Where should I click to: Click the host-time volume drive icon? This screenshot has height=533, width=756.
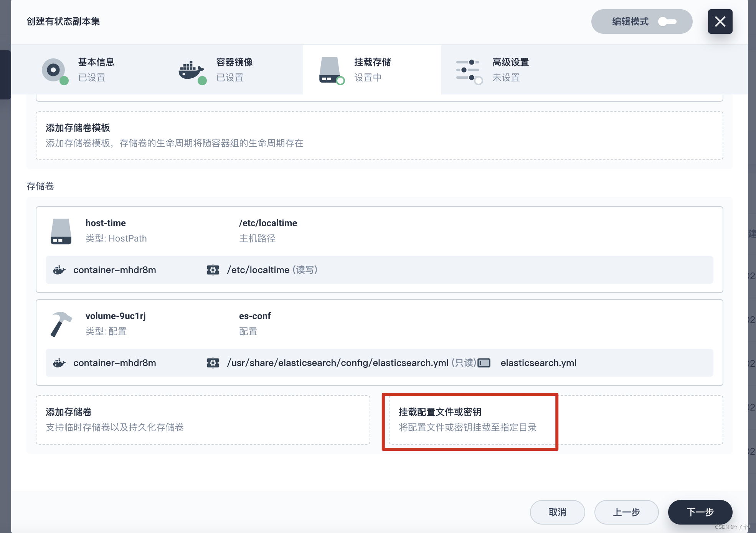click(61, 232)
